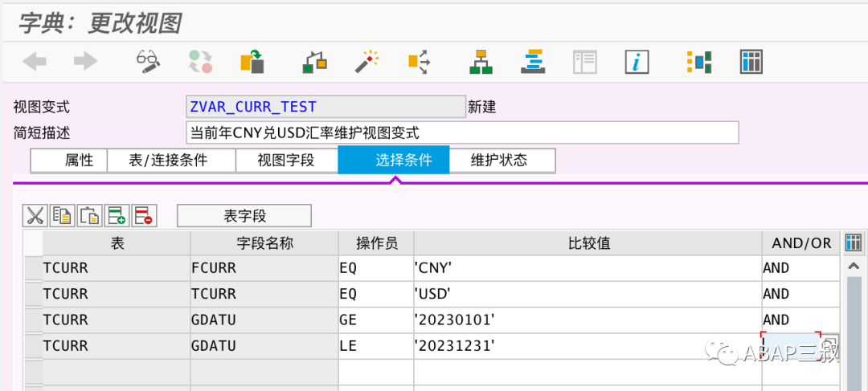The width and height of the screenshot is (868, 391).
Task: Click the AND/OR column header
Action: click(x=801, y=243)
